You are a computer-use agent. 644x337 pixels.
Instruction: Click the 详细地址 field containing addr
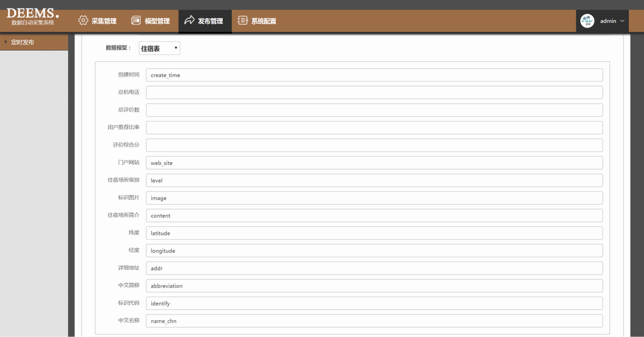(374, 268)
